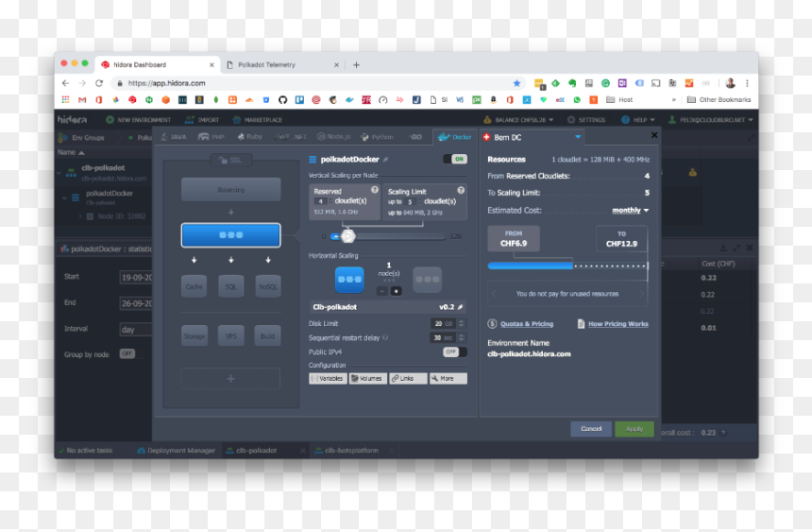
Task: Click the Reserved cloudlets value field
Action: point(321,201)
